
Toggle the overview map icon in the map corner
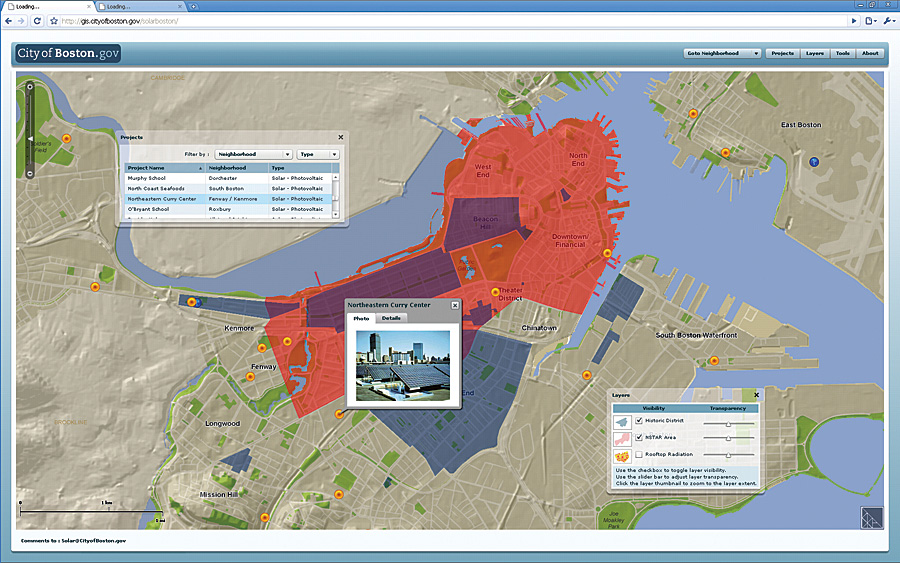click(871, 518)
